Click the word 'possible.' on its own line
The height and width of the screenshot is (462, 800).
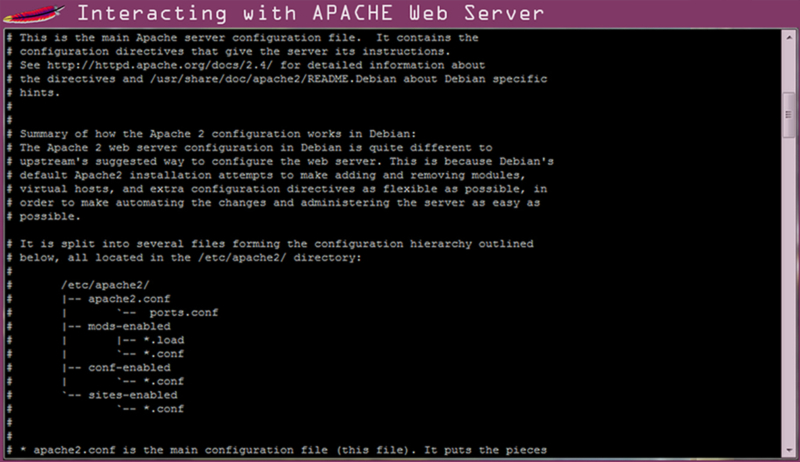50,216
